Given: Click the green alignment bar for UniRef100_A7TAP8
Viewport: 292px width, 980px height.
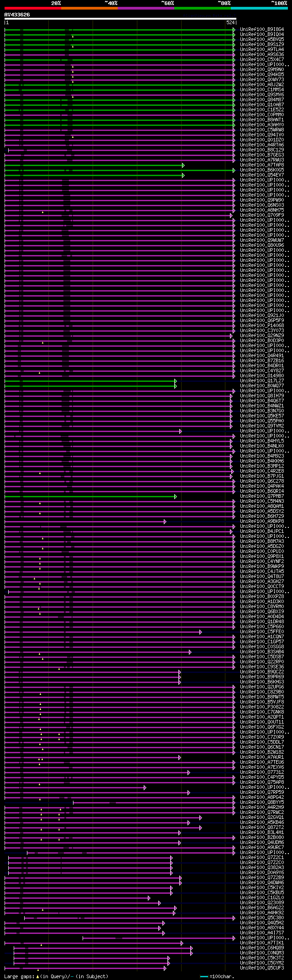Looking at the screenshot, I should (x=94, y=165).
